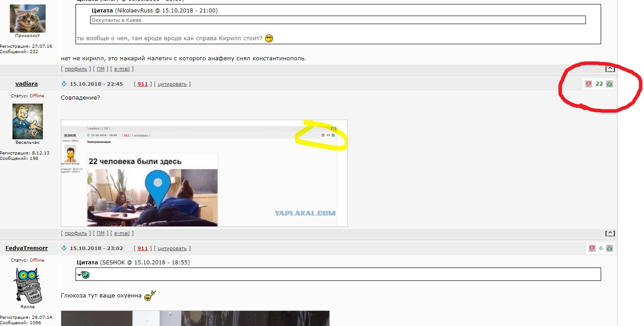Click the yellow emoticon after "Глюкоза тут ваще охуенна"
Viewport: 644px width, 326px height.
(150, 295)
